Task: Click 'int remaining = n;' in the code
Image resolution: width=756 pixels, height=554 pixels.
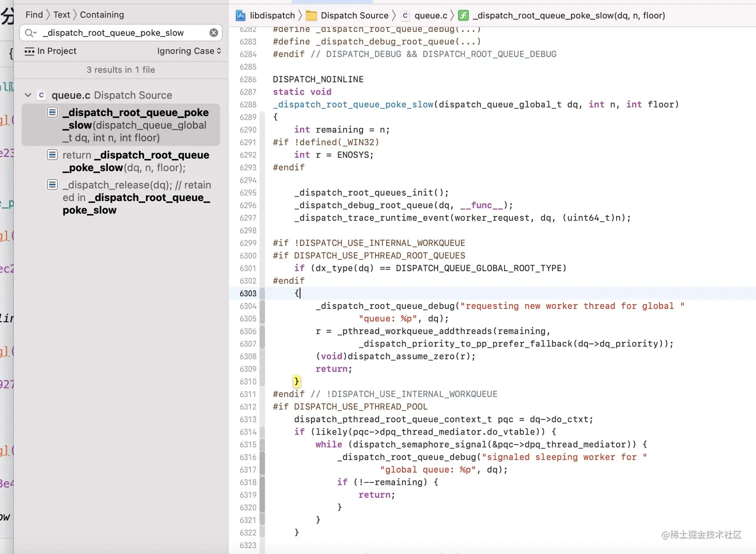Action: (x=342, y=130)
